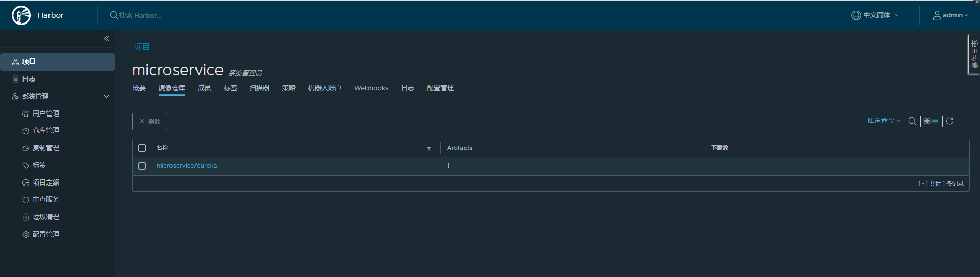Click the 仓库管理 cube icon
Screen dimensions: 980x277
point(26,131)
